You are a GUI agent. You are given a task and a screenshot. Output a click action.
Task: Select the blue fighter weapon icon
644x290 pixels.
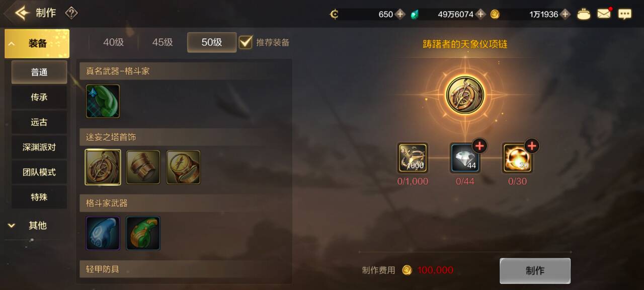point(103,233)
